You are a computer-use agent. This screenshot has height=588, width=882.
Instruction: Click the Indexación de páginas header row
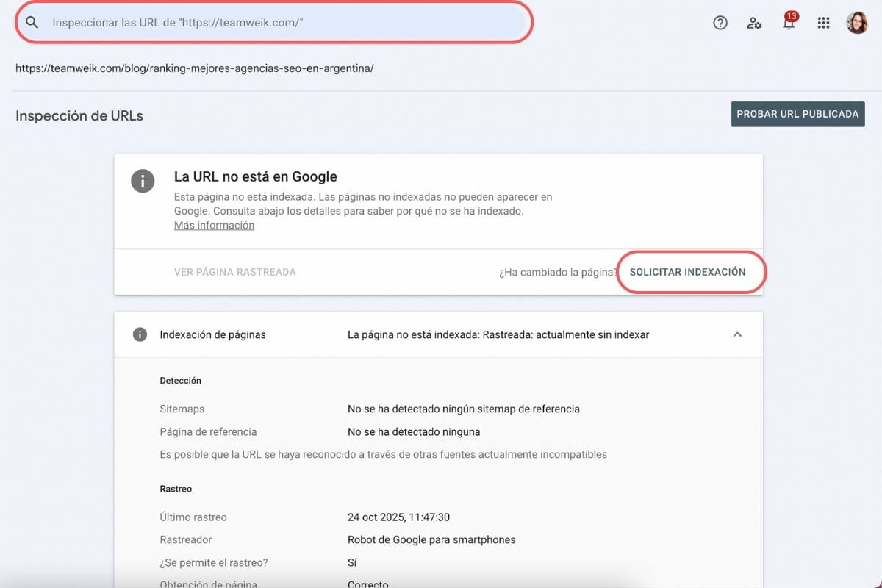click(x=212, y=334)
